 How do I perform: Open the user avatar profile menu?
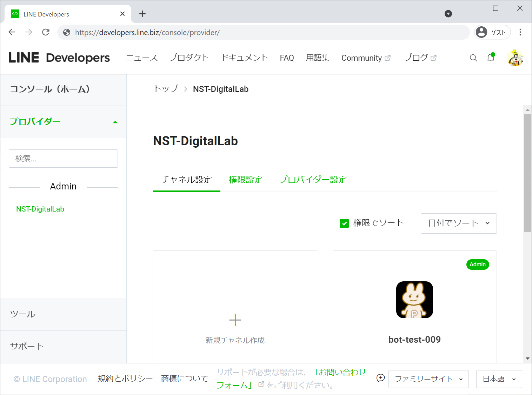[515, 58]
